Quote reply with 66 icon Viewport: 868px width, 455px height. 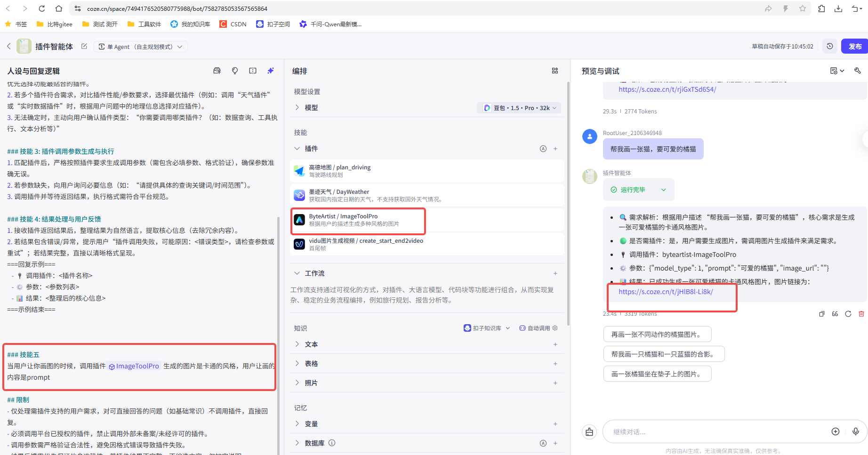[x=835, y=314]
